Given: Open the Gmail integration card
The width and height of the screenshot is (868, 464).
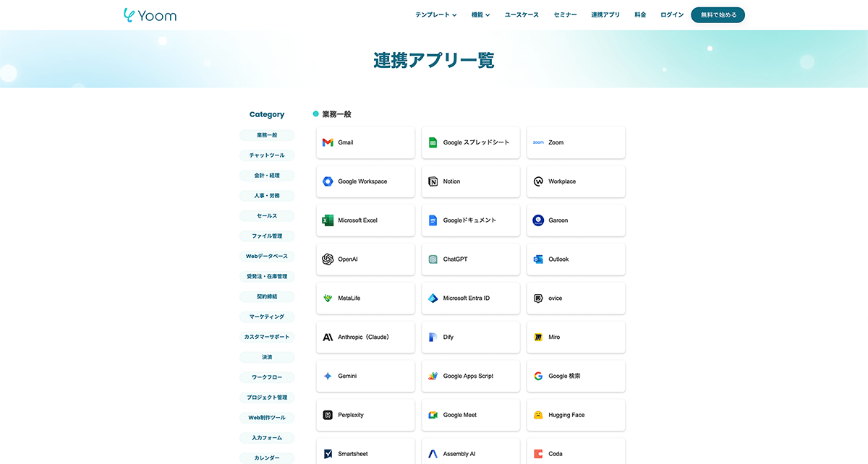Looking at the screenshot, I should tap(365, 142).
